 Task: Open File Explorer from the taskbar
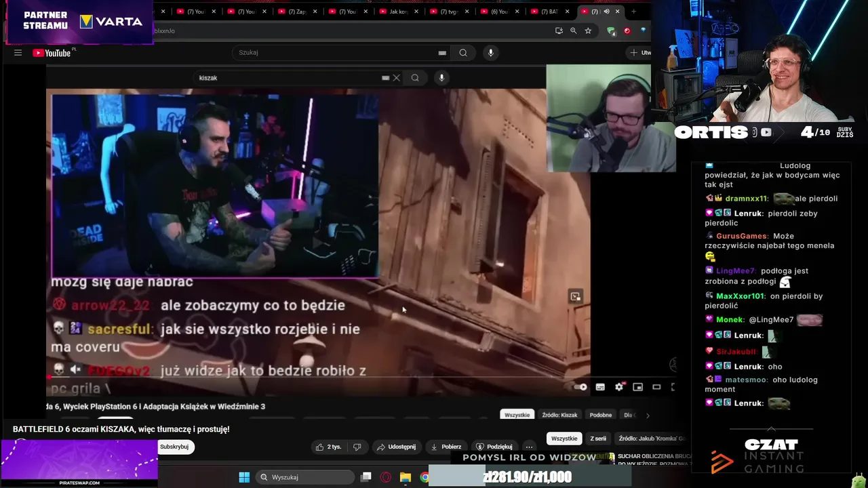[405, 477]
